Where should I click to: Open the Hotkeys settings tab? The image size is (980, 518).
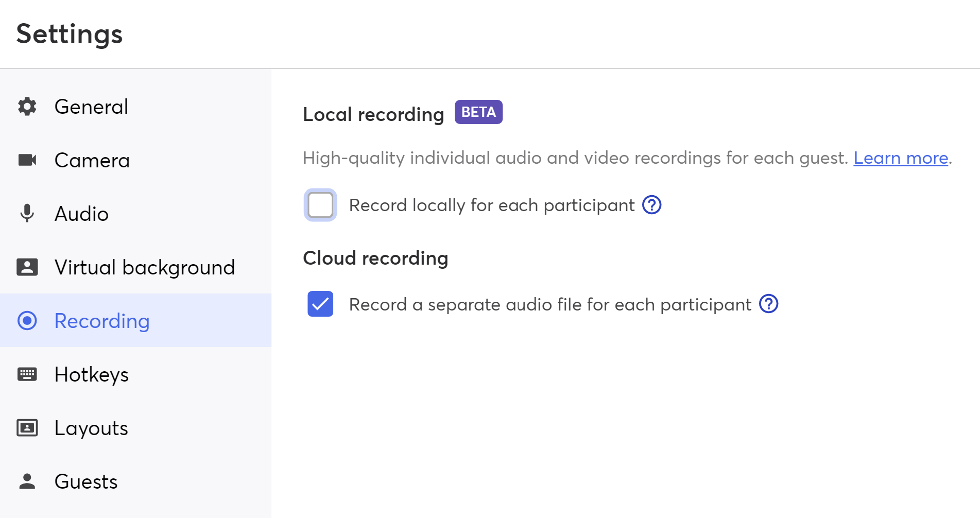[136, 374]
